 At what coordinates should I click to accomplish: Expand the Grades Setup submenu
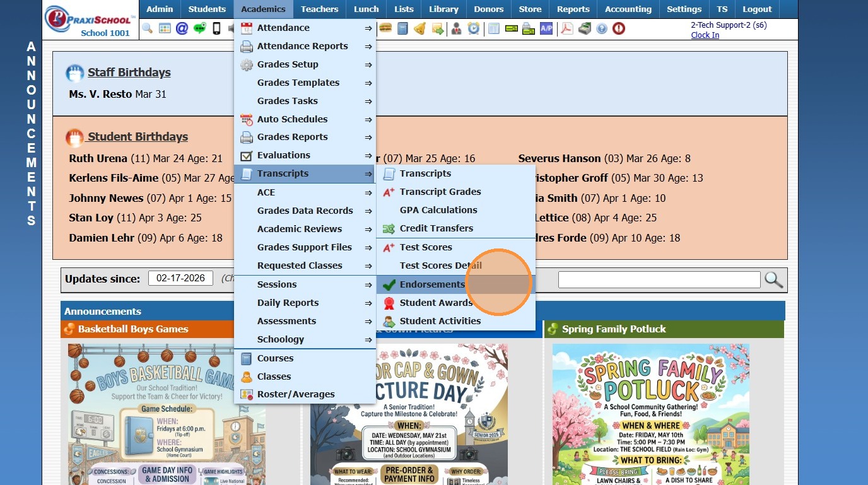(305, 64)
